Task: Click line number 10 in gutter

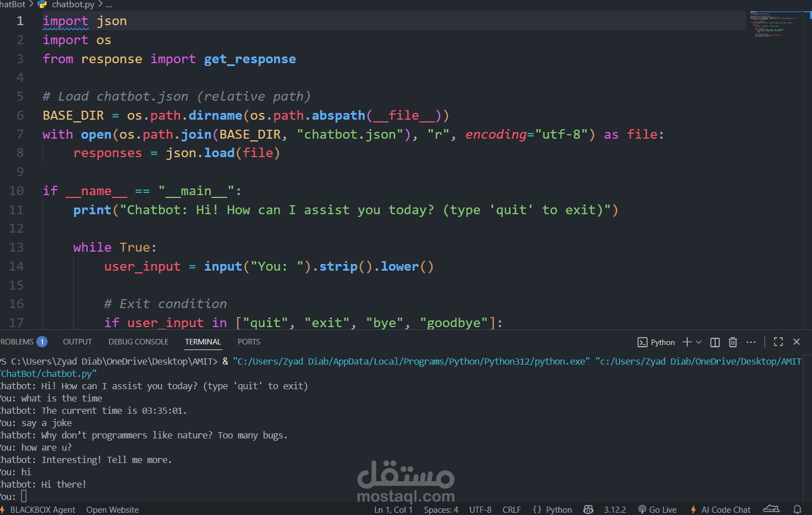Action: coord(16,191)
